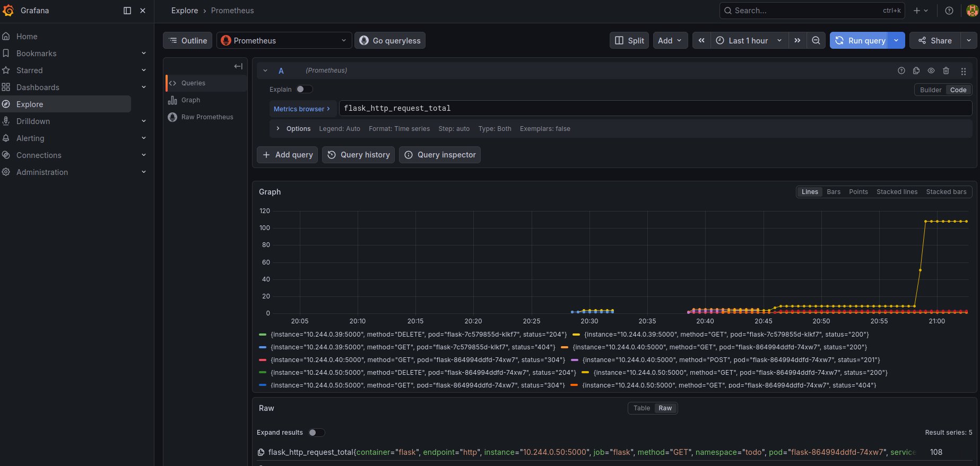Image resolution: width=980 pixels, height=466 pixels.
Task: Open the user avatar menu
Action: click(x=972, y=11)
